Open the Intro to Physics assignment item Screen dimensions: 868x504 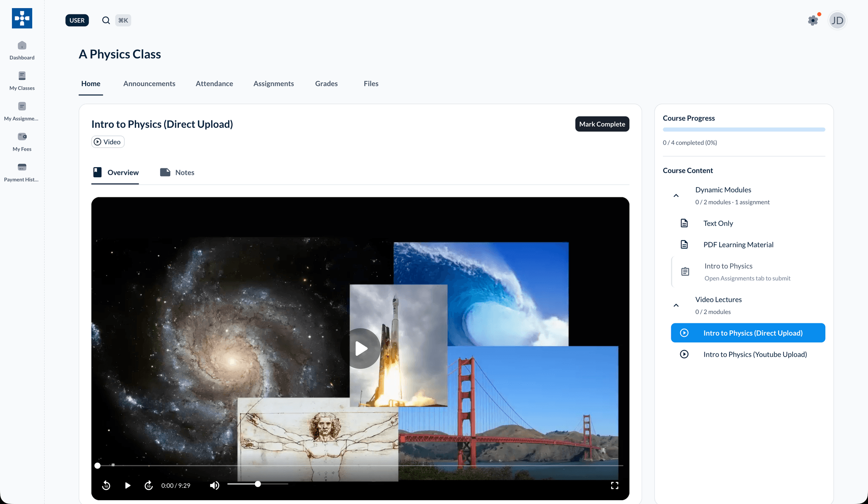click(748, 272)
